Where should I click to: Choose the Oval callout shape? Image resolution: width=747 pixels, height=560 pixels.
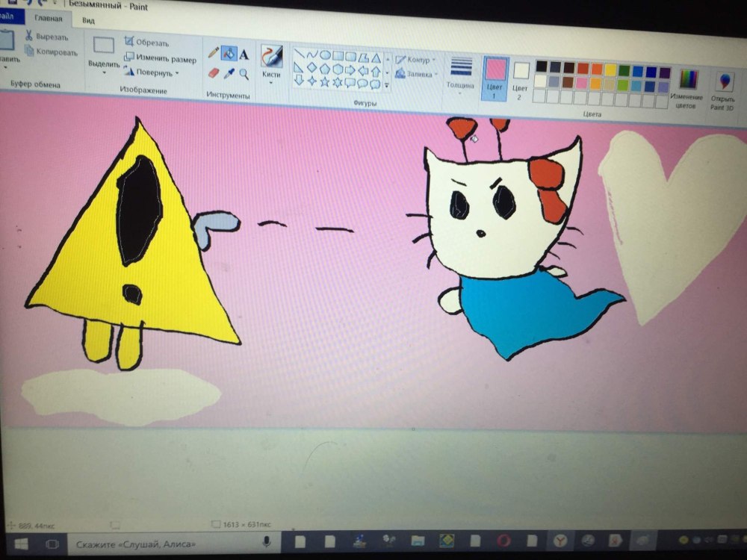(362, 84)
